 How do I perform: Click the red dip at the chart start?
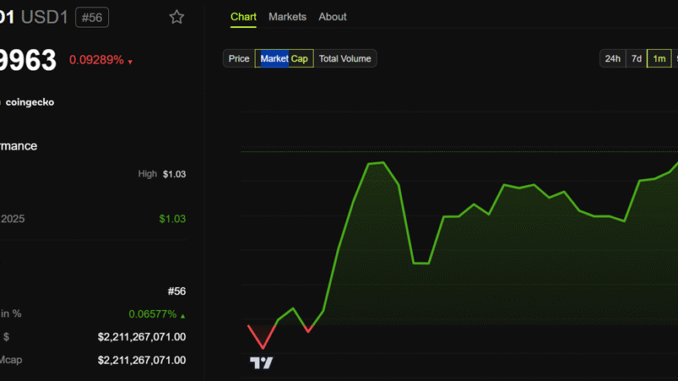pos(262,337)
